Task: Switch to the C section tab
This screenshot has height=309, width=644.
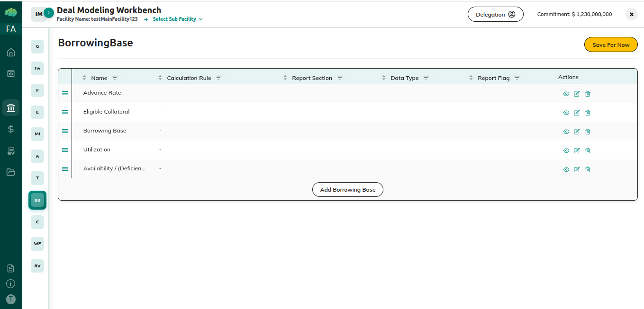Action: point(37,222)
